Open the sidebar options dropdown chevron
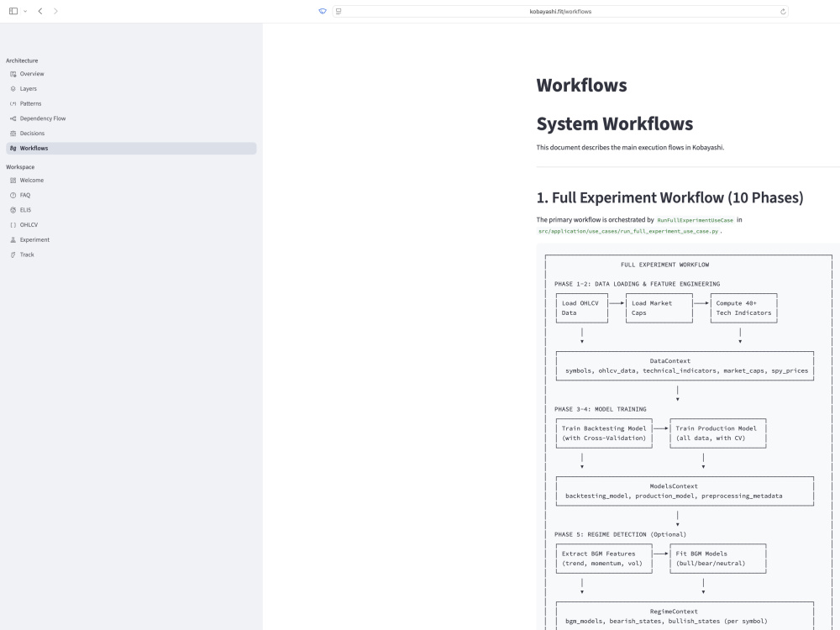Image resolution: width=840 pixels, height=630 pixels. point(25,11)
